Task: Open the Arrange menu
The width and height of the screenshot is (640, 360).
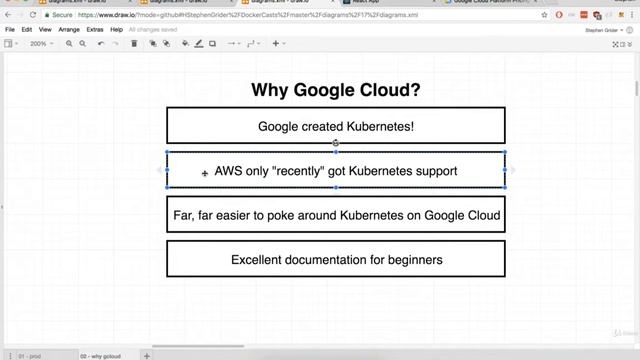Action: click(x=69, y=29)
